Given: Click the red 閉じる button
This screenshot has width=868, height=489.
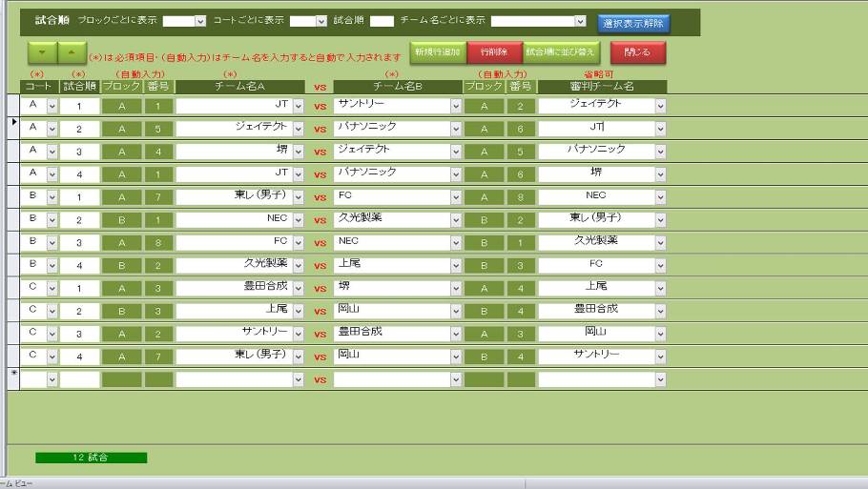Looking at the screenshot, I should [638, 52].
